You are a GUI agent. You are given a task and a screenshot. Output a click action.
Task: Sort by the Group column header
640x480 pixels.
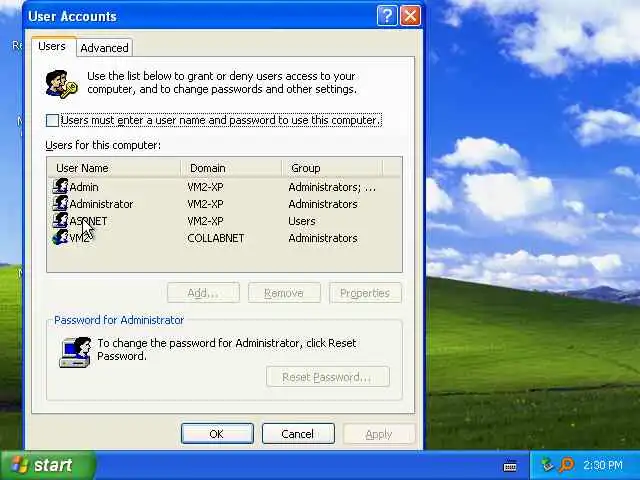[x=332, y=168]
